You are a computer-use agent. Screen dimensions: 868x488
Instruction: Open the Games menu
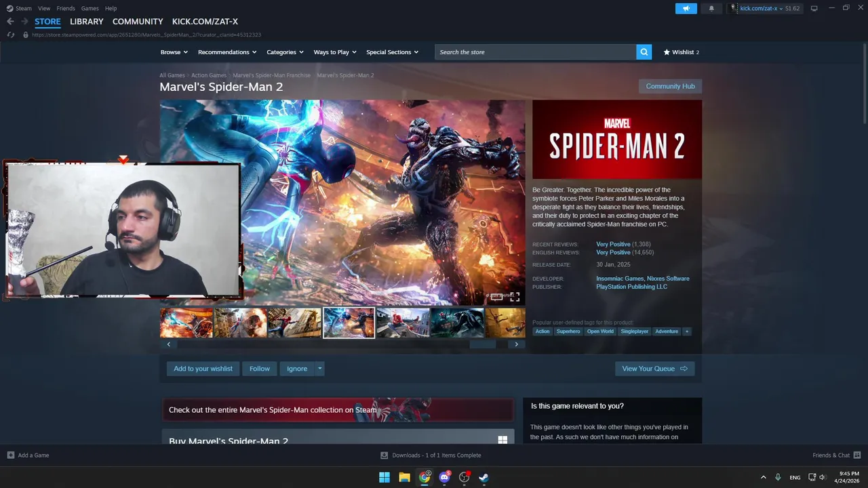90,8
